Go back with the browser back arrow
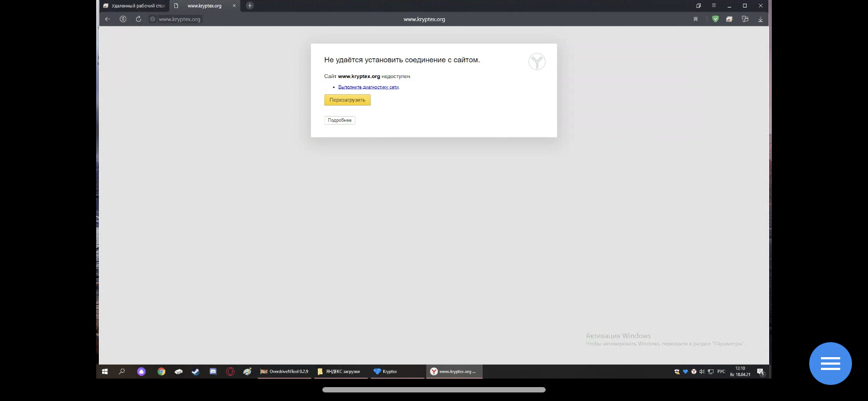Viewport: 868px width, 401px height. point(107,19)
